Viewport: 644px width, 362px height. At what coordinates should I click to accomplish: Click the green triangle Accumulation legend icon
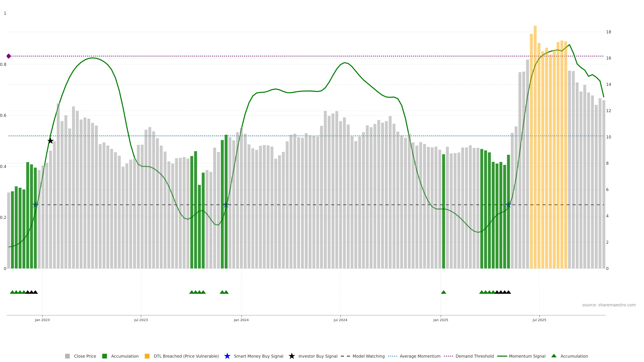click(554, 356)
